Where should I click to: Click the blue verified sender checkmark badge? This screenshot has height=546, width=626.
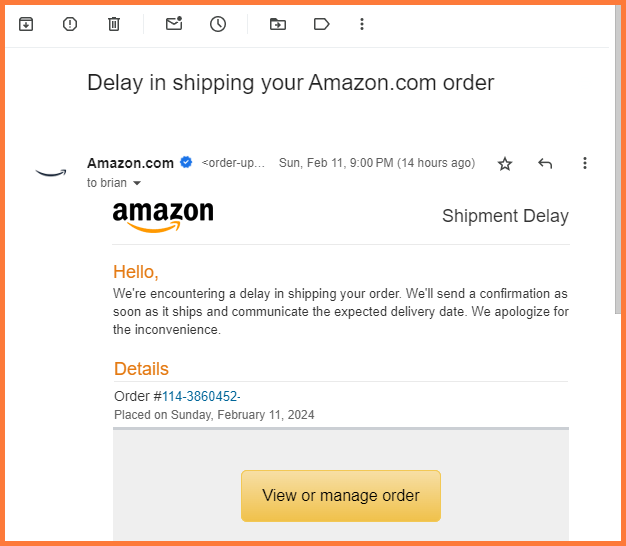point(186,162)
